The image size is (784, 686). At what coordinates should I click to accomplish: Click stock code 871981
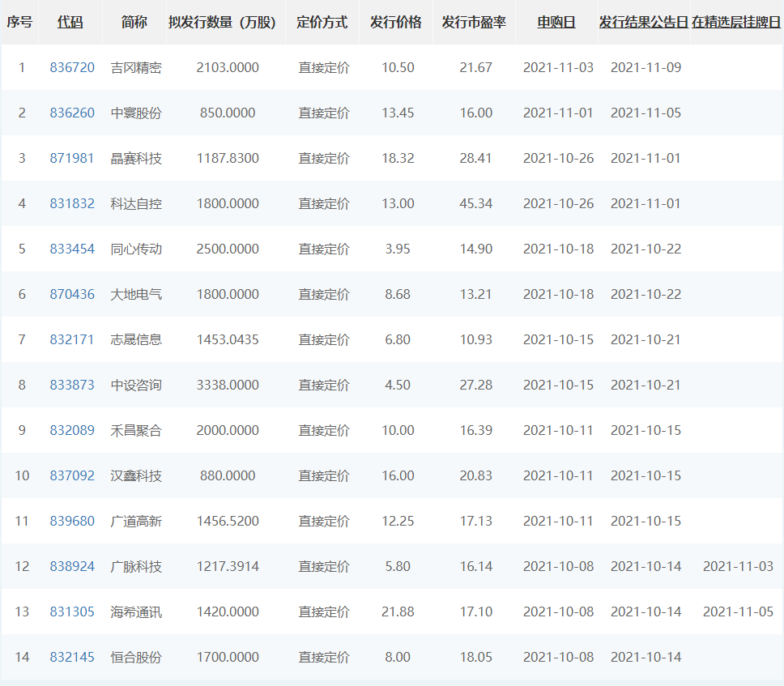tap(72, 159)
